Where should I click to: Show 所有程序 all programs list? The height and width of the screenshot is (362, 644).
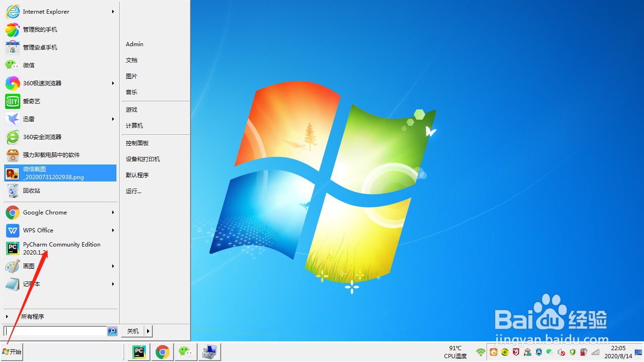tap(60, 316)
